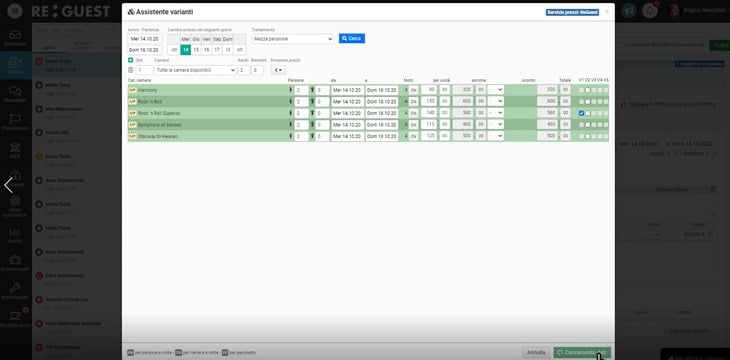This screenshot has width=730, height=360.
Task: Expand the 'Tutte le camere disponibili' room dropdown
Action: pos(196,70)
